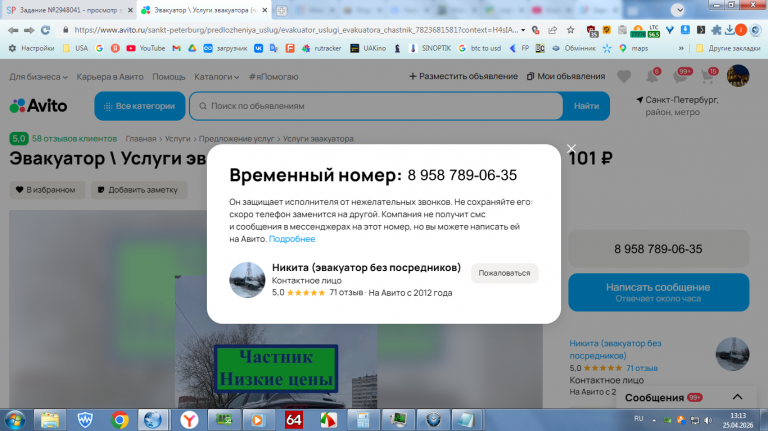Open the browser downloads icon

coord(730,30)
